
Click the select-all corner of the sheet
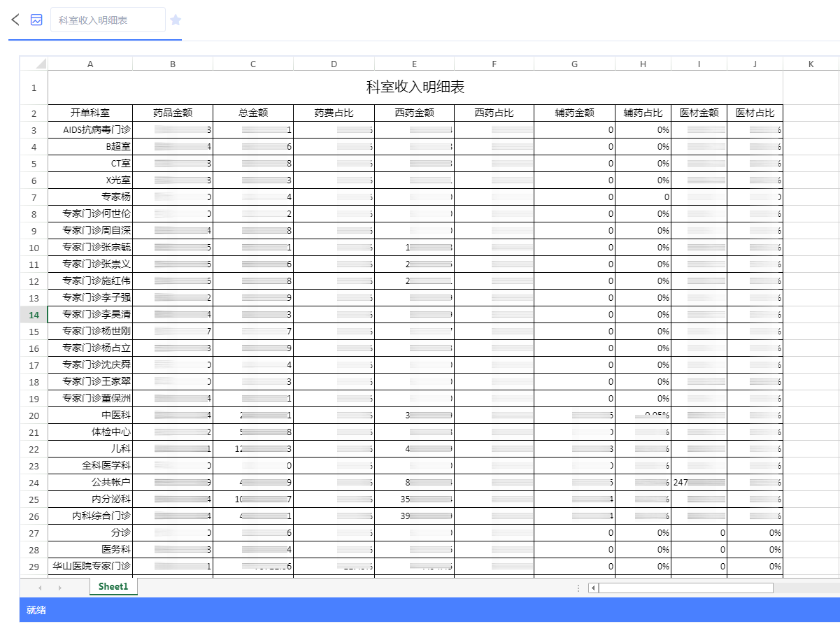(34, 64)
